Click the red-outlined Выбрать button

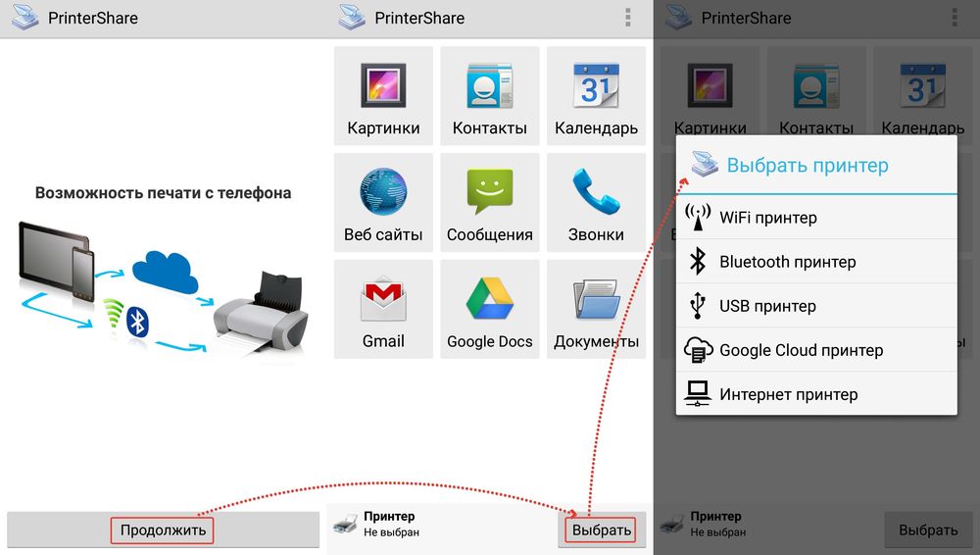[602, 530]
